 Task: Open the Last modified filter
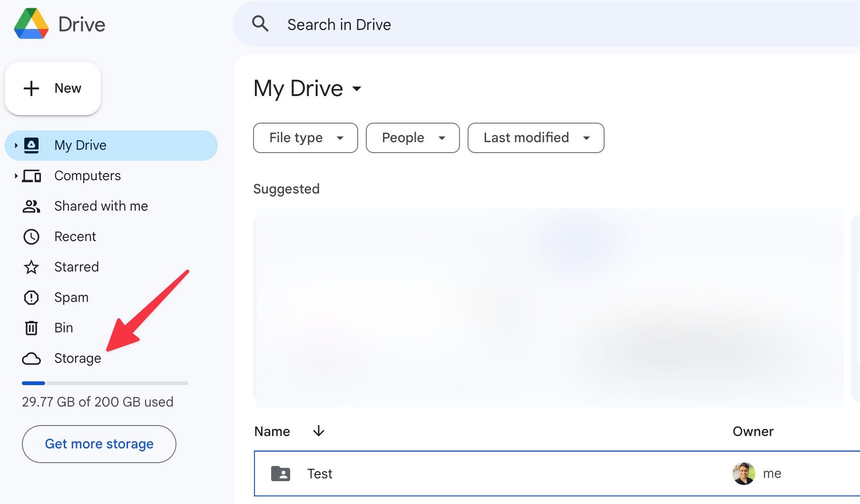tap(536, 138)
